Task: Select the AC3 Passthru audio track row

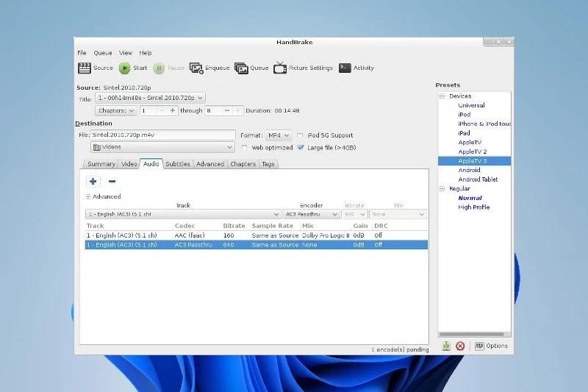Action: coord(257,245)
